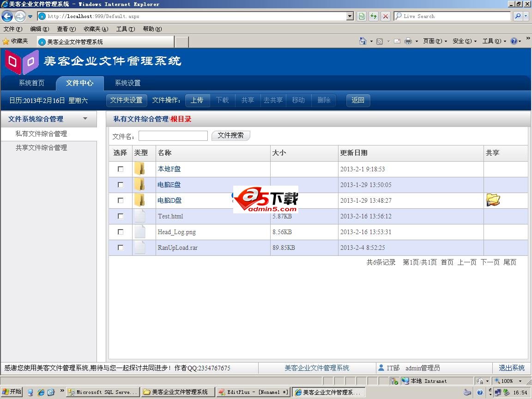Click the IE quick launch icon in taskbar
This screenshot has width=532, height=399.
pyautogui.click(x=41, y=392)
